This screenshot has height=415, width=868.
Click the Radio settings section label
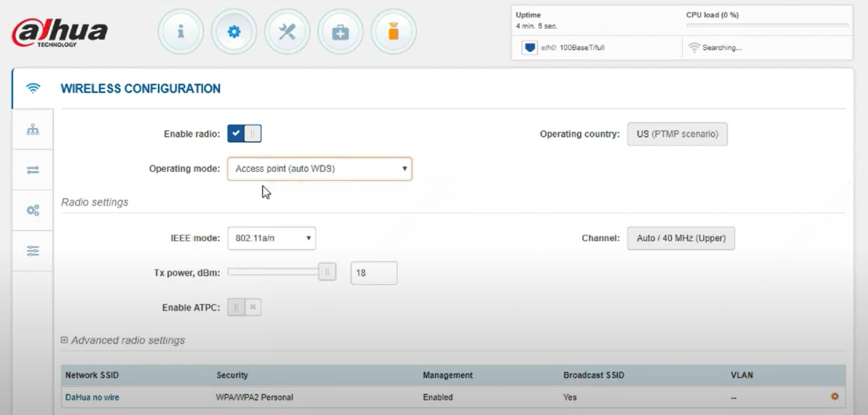(x=94, y=202)
